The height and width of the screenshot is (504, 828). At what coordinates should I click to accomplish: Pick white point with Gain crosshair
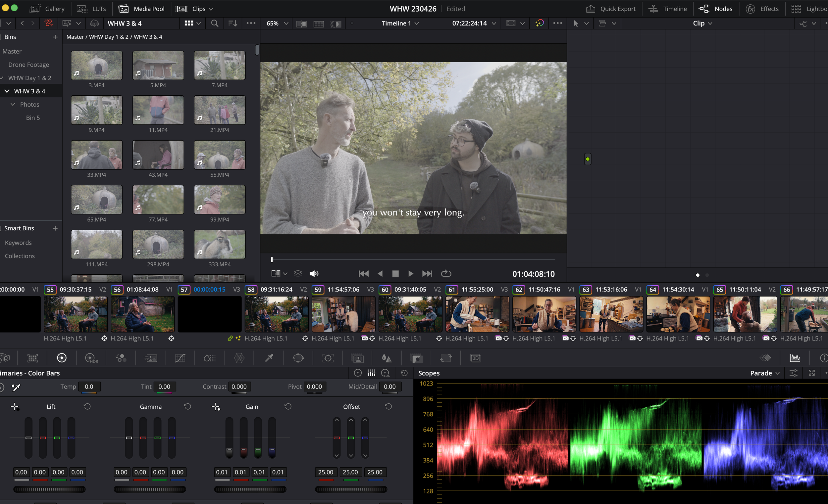[x=216, y=407]
